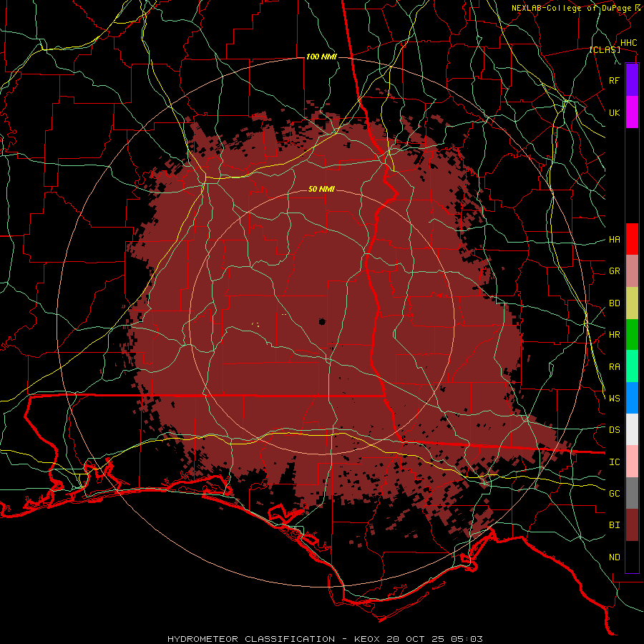The image size is (644, 644).
Task: Click the GR pink legend swatch
Action: coord(632,271)
